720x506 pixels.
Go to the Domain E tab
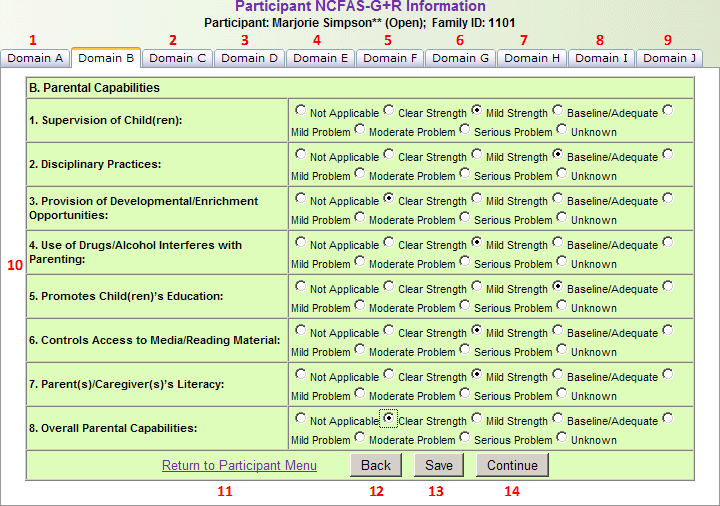(x=320, y=58)
